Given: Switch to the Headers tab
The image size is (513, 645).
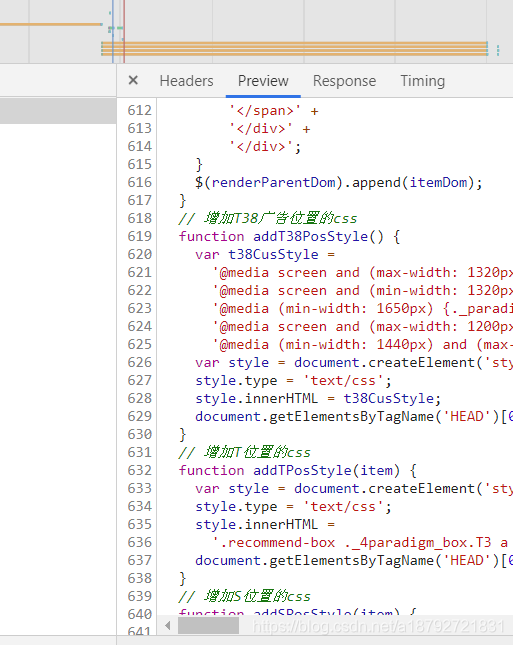Looking at the screenshot, I should click(x=186, y=81).
